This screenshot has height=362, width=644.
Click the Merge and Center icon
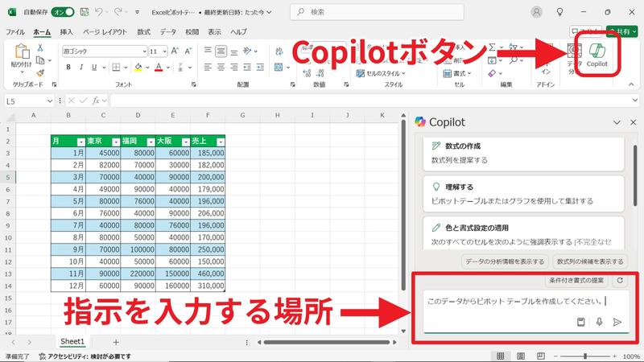click(x=279, y=68)
